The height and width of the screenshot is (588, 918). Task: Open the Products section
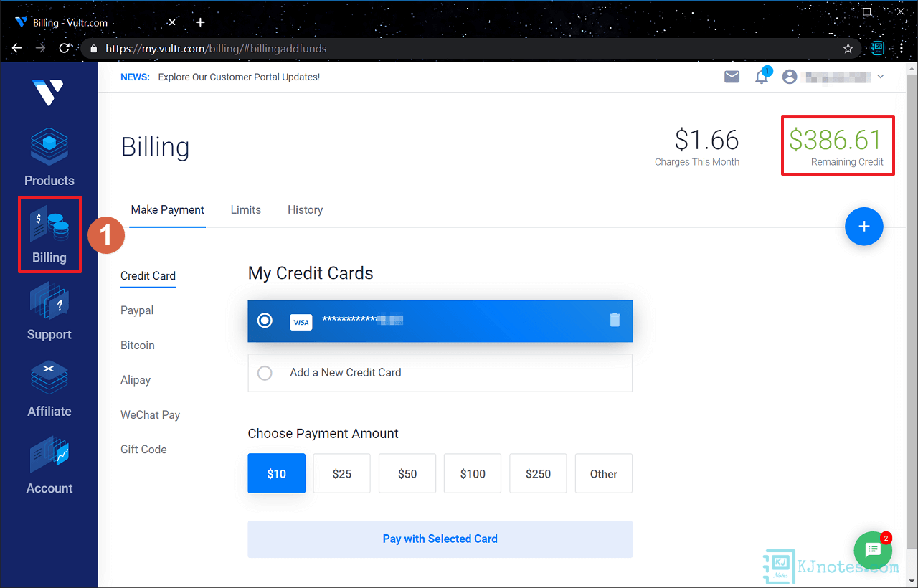(x=49, y=158)
